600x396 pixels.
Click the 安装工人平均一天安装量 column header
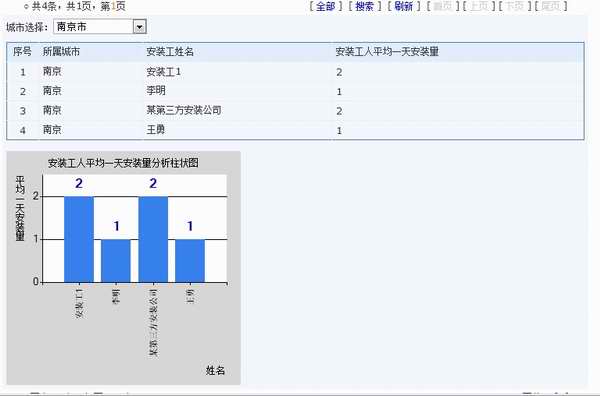pos(387,52)
